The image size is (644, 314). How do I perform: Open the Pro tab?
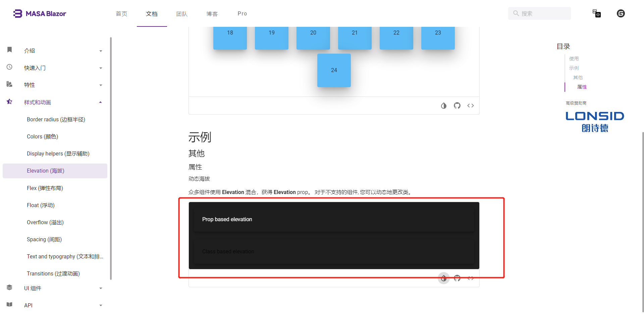click(242, 14)
